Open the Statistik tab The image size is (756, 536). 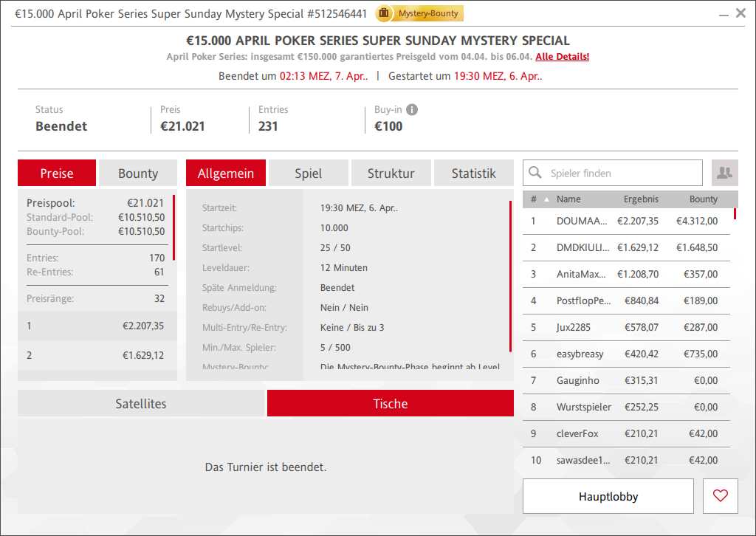pos(474,173)
